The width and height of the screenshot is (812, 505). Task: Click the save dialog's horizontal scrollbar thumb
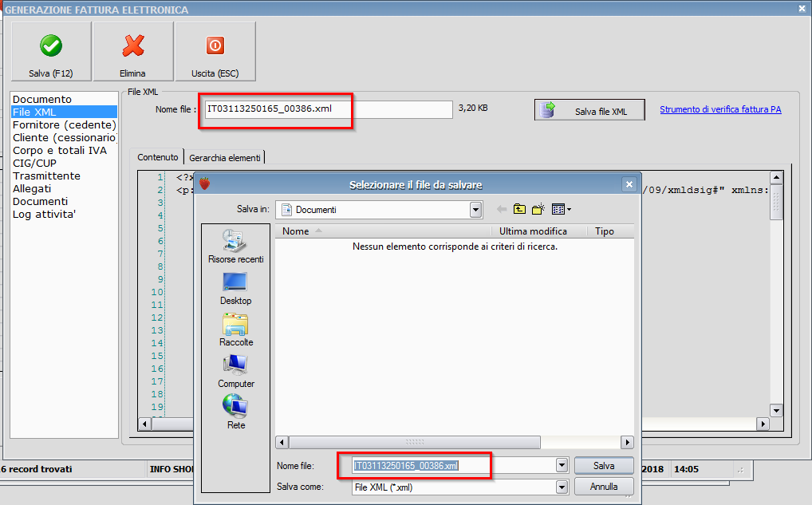[x=415, y=442]
